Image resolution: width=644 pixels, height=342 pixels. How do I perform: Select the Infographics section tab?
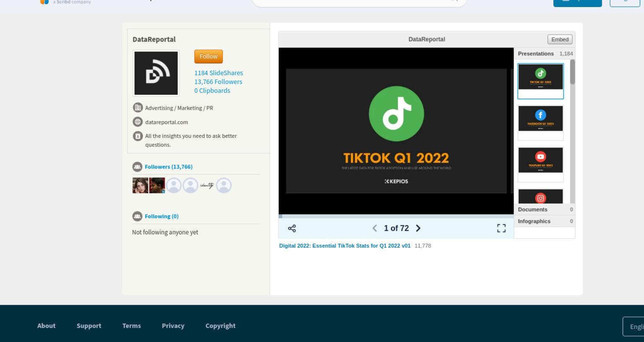click(x=544, y=221)
